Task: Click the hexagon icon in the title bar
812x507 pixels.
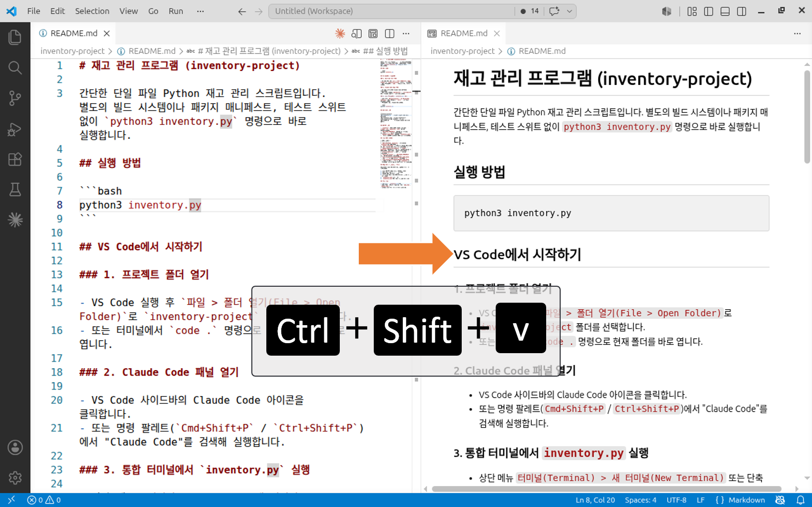Action: [x=667, y=11]
